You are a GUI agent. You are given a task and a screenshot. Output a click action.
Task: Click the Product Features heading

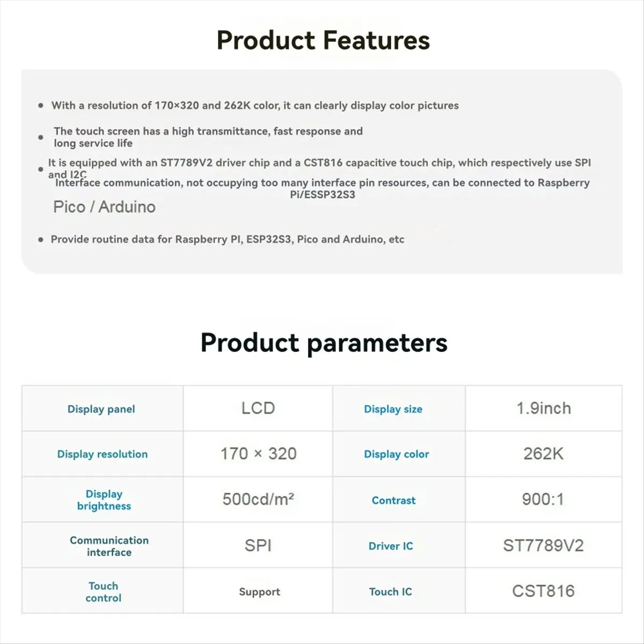tap(323, 40)
